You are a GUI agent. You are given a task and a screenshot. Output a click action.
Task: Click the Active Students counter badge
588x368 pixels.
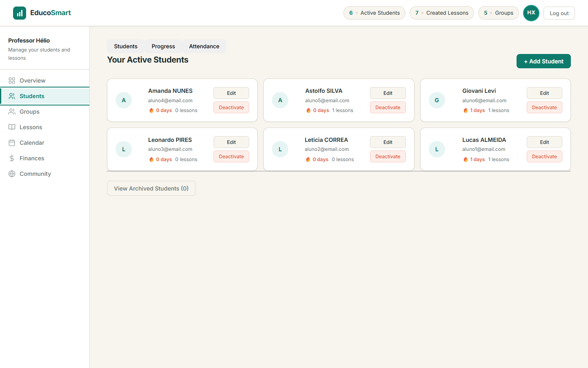374,13
